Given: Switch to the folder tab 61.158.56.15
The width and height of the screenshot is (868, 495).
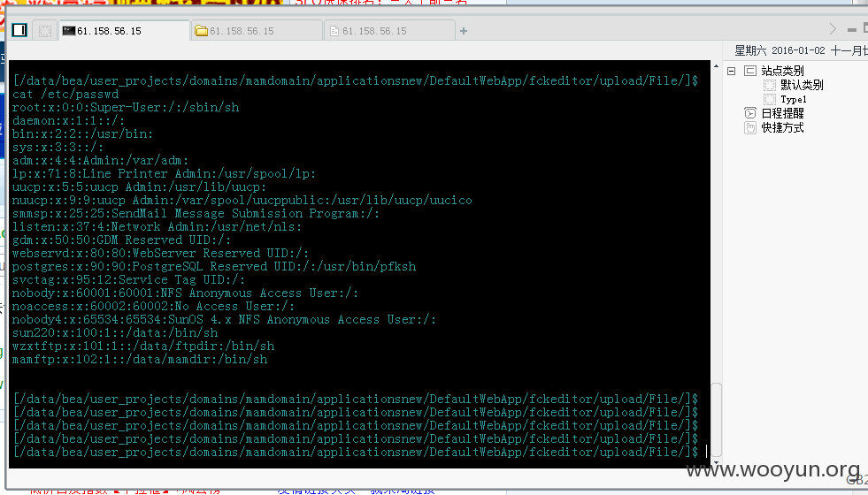Looking at the screenshot, I should tap(257, 31).
